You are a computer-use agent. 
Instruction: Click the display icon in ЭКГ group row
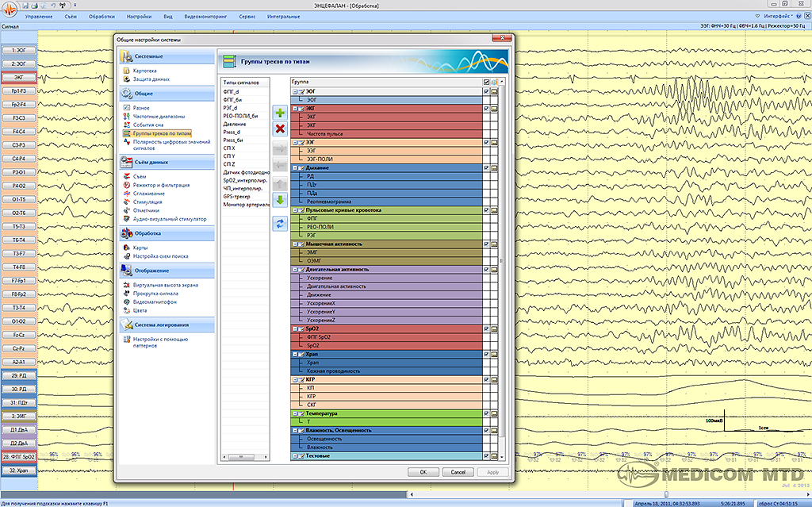494,109
